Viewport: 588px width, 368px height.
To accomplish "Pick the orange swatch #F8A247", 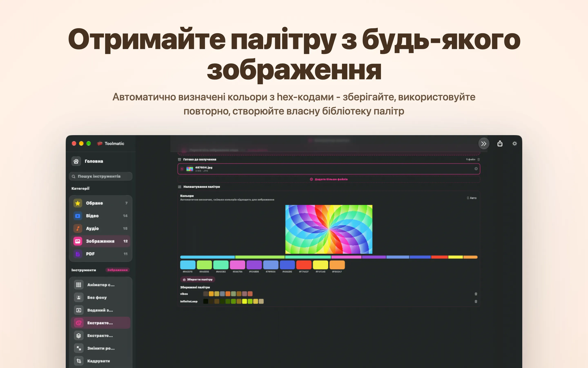I will pos(337,265).
